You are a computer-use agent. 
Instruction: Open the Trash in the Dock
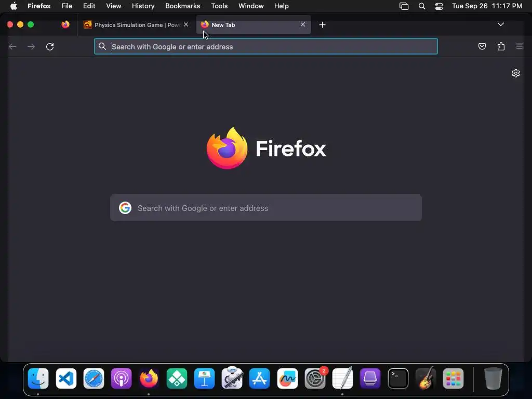click(493, 378)
